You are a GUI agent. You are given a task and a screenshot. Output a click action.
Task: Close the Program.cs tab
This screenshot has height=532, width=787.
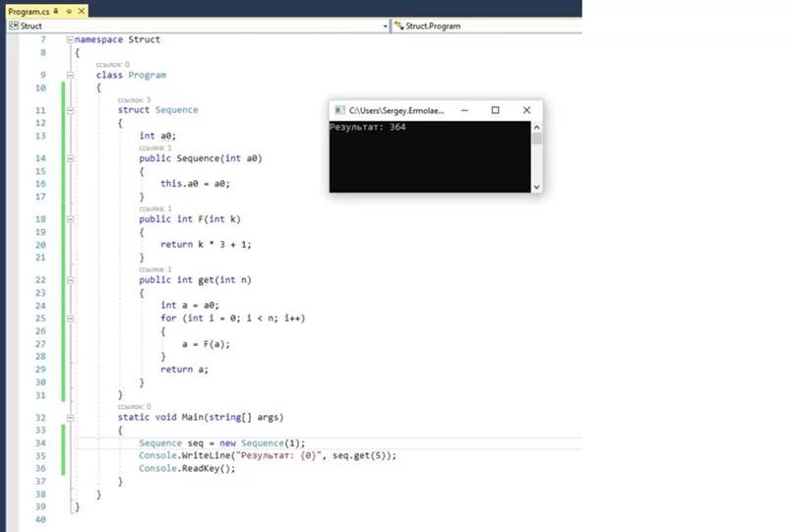pos(82,11)
